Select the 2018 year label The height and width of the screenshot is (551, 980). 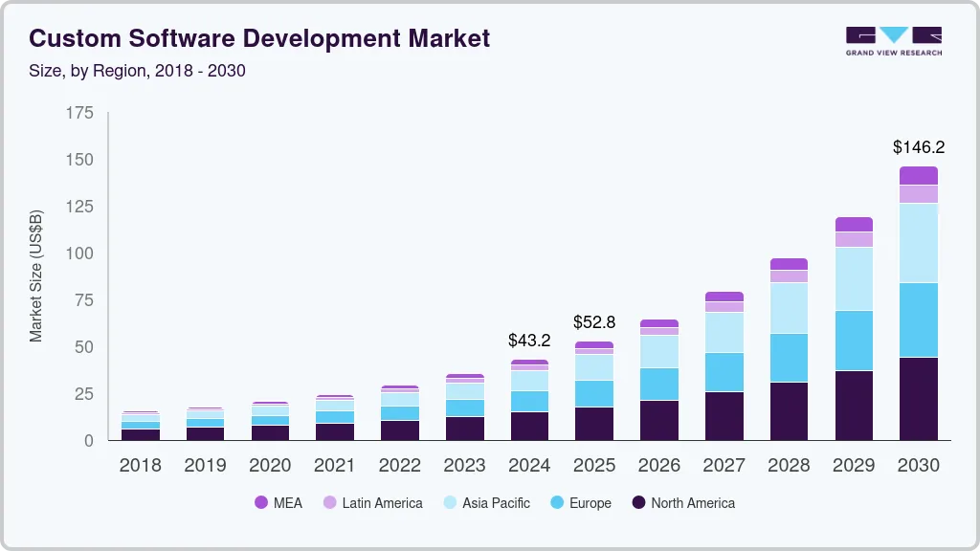pyautogui.click(x=140, y=466)
